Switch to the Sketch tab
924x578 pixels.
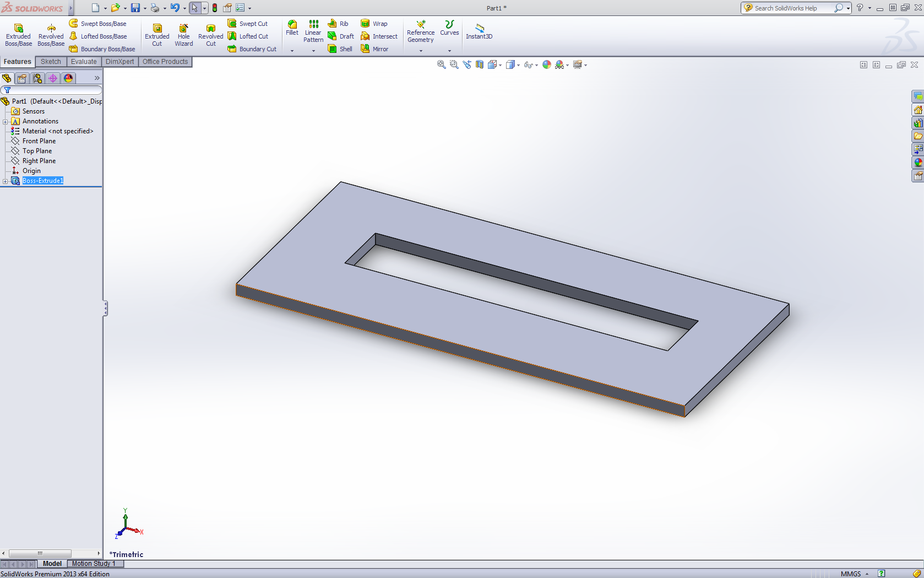(x=51, y=62)
